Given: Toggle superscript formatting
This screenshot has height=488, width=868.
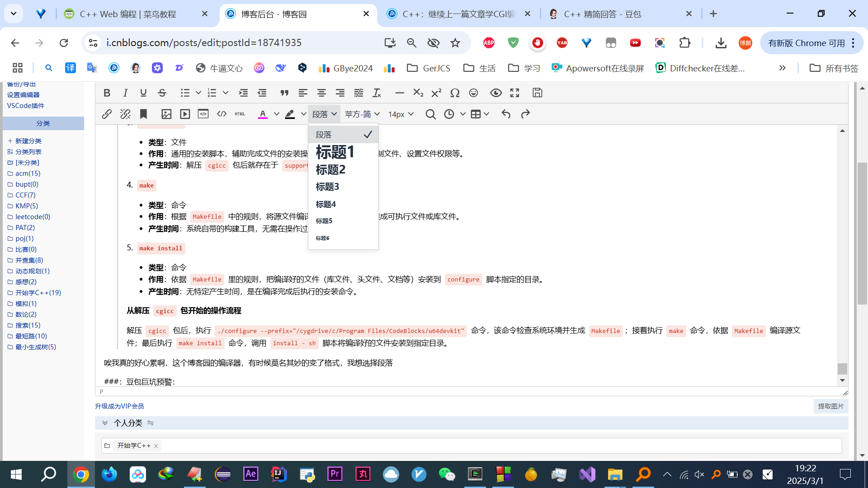Looking at the screenshot, I should pyautogui.click(x=436, y=93).
